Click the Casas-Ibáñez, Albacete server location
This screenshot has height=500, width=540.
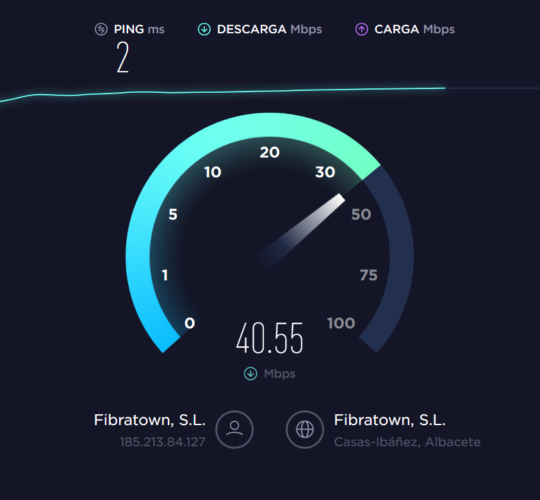(407, 442)
